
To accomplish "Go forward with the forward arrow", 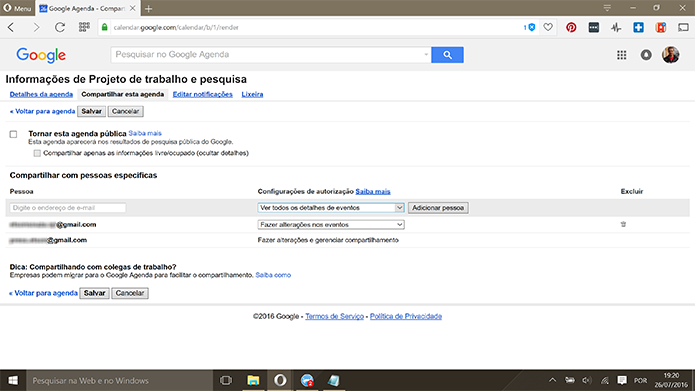I will [36, 27].
